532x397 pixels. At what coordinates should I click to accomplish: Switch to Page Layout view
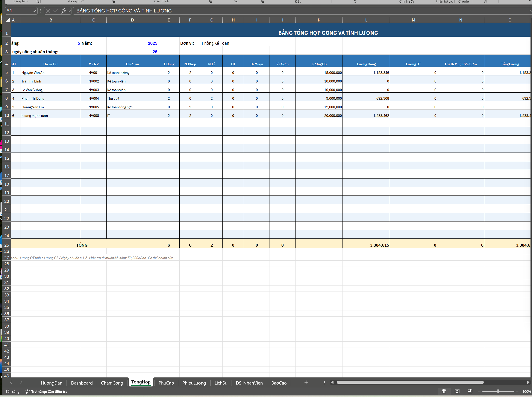pos(457,391)
